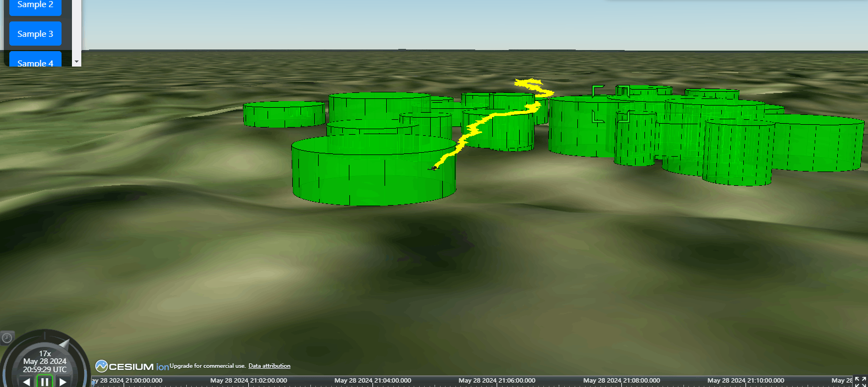Image resolution: width=868 pixels, height=387 pixels.
Task: Play the animation in reverse
Action: [26, 381]
